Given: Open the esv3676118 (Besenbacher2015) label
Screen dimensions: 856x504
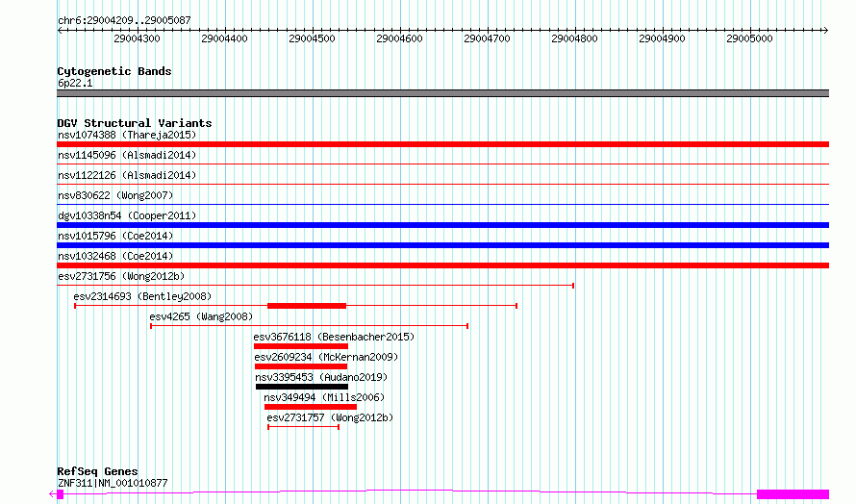Looking at the screenshot, I should pos(334,337).
